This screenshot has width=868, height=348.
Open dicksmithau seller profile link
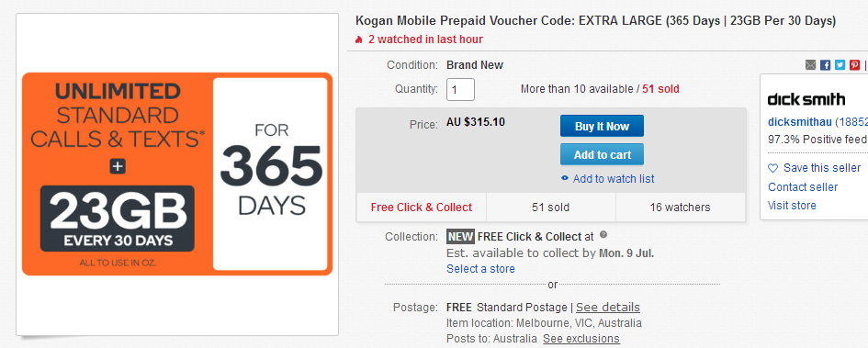pyautogui.click(x=800, y=122)
